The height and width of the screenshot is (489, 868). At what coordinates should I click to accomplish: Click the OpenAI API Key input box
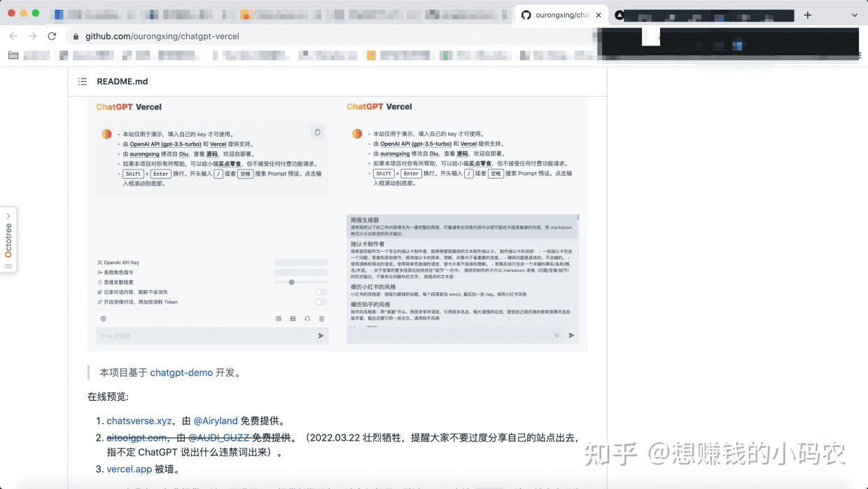pyautogui.click(x=301, y=263)
